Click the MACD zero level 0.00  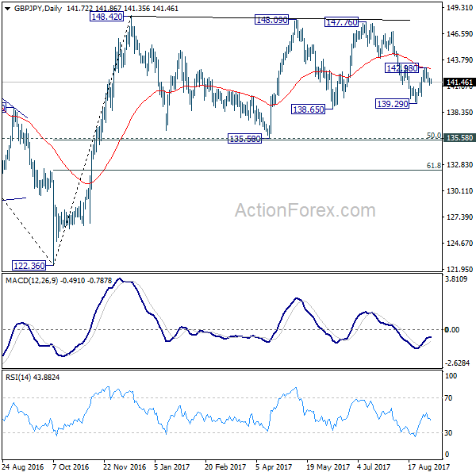452,330
